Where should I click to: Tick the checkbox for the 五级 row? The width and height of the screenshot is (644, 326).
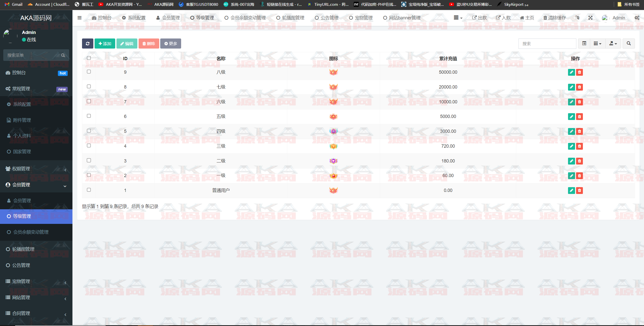point(89,116)
